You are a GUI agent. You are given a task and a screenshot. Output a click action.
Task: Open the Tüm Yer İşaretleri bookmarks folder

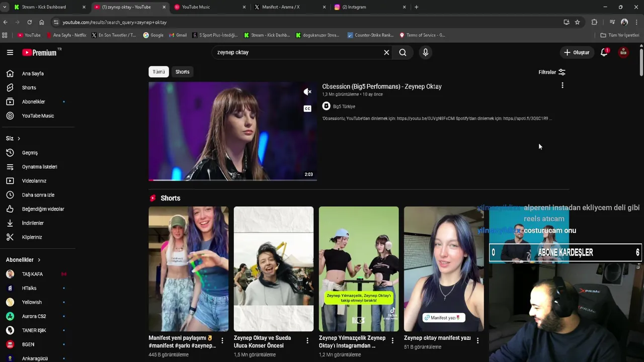pos(620,35)
